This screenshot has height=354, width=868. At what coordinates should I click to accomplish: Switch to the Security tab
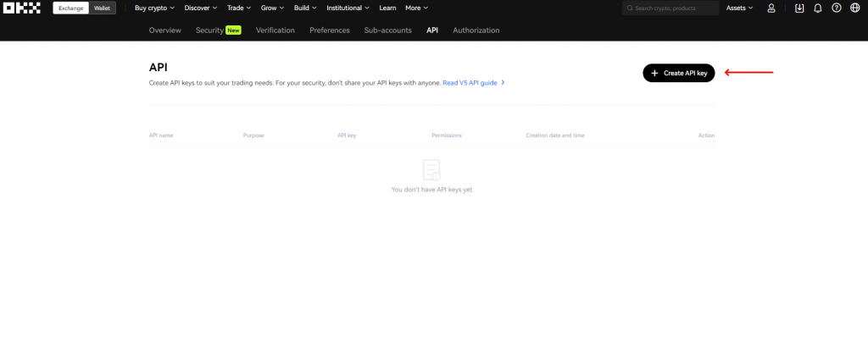[209, 30]
